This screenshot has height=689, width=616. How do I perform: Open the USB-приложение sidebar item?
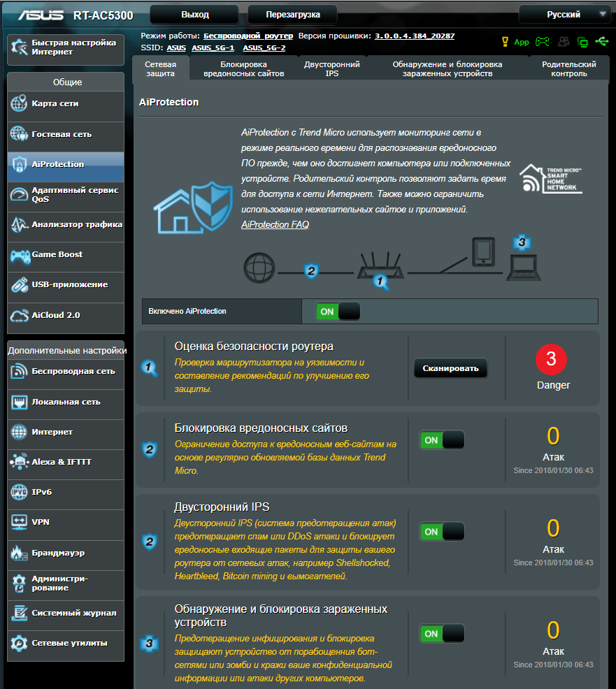tap(66, 285)
